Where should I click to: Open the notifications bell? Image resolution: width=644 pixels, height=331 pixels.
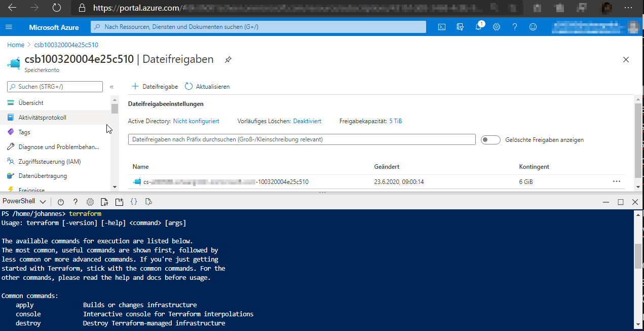(478, 27)
